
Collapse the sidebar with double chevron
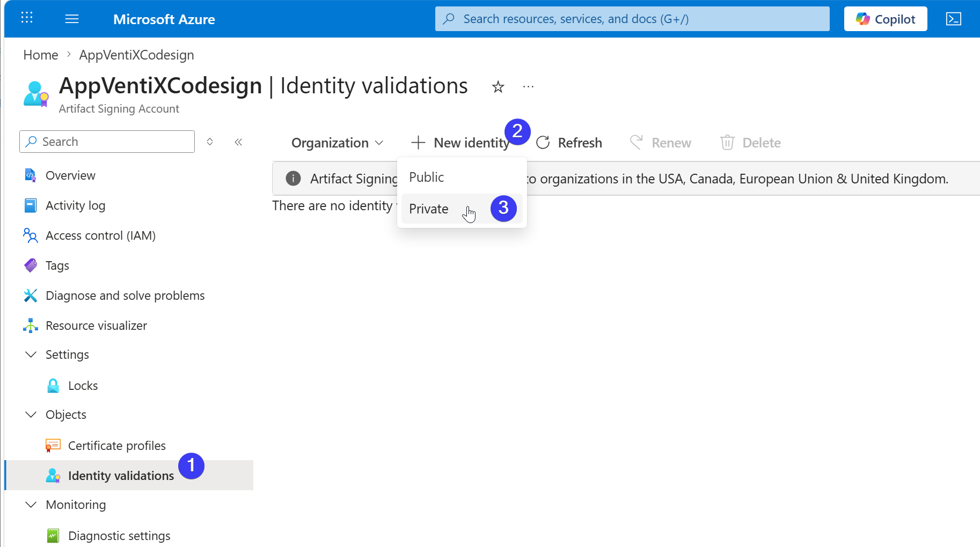[x=238, y=142]
